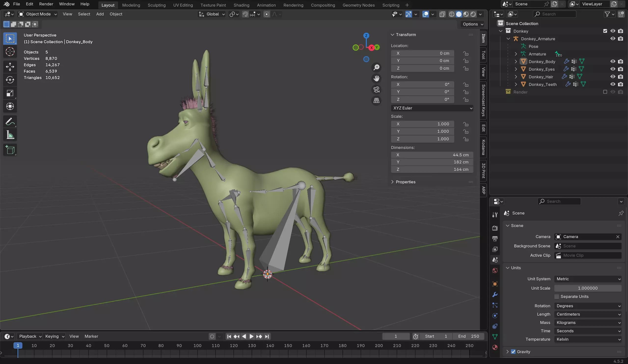This screenshot has width=628, height=364.
Task: Enable the Separate Units checkbox
Action: 557,297
